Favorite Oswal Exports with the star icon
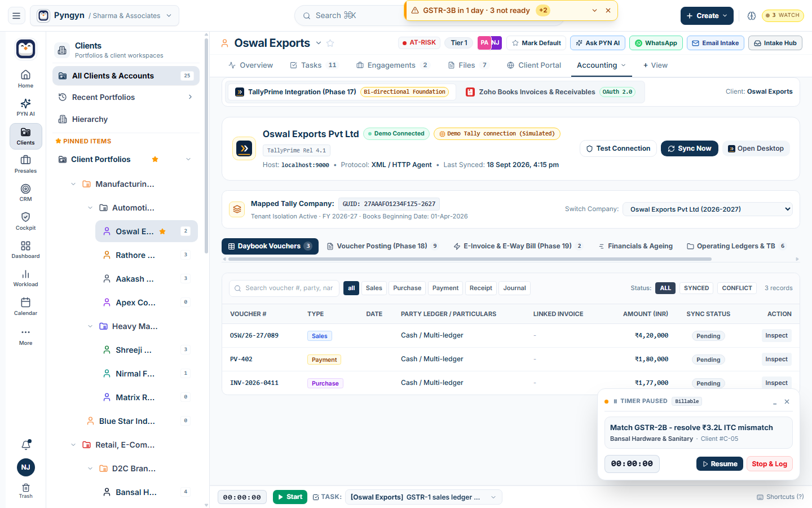The image size is (812, 508). coord(330,43)
